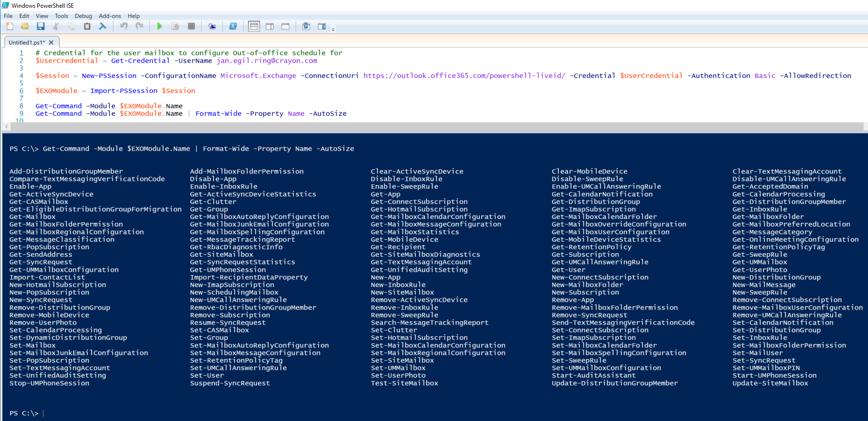The height and width of the screenshot is (421, 868).
Task: Click the scrollbar left arrow
Action: (6, 126)
